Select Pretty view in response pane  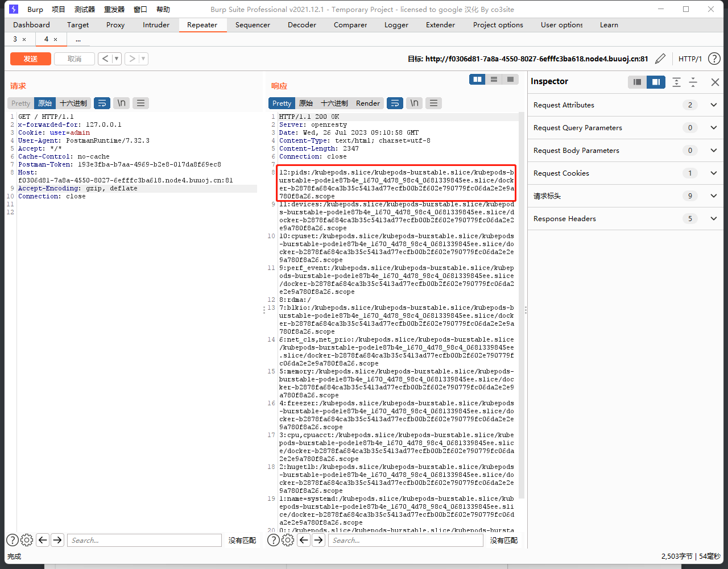click(x=282, y=103)
